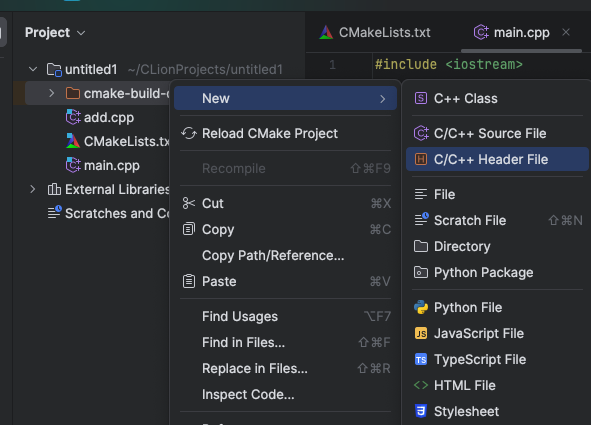
Task: Click the C++ Class icon in submenu
Action: click(x=421, y=98)
